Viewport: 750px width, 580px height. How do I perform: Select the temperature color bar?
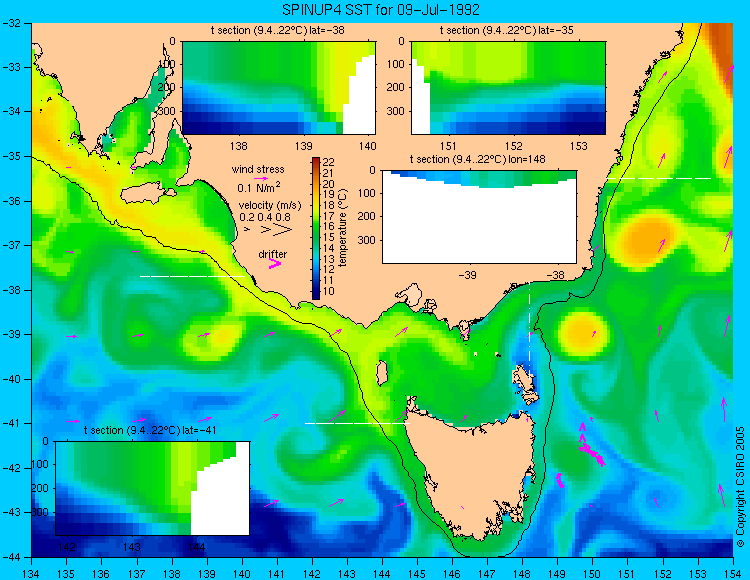(316, 228)
